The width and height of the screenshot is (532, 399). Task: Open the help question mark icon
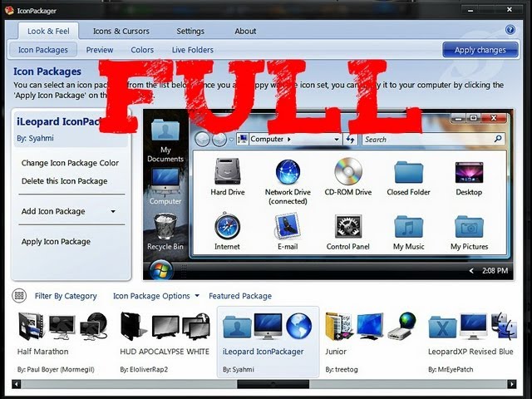(x=510, y=30)
